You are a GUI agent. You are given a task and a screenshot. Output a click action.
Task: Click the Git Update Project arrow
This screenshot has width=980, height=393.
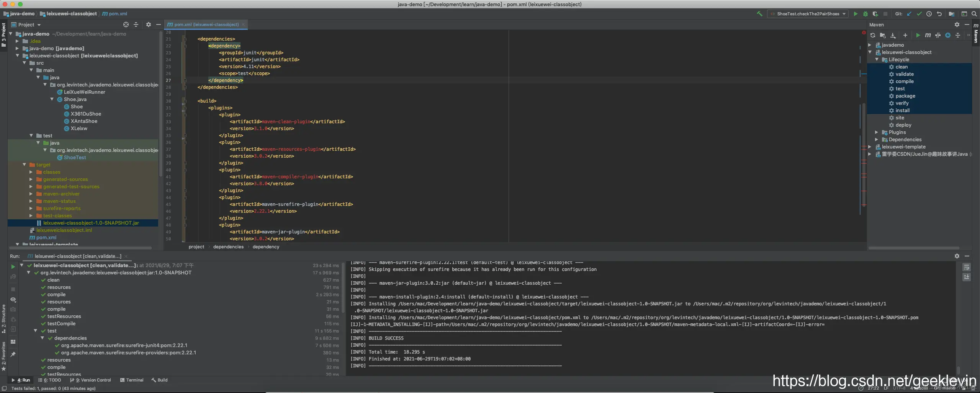coord(909,14)
